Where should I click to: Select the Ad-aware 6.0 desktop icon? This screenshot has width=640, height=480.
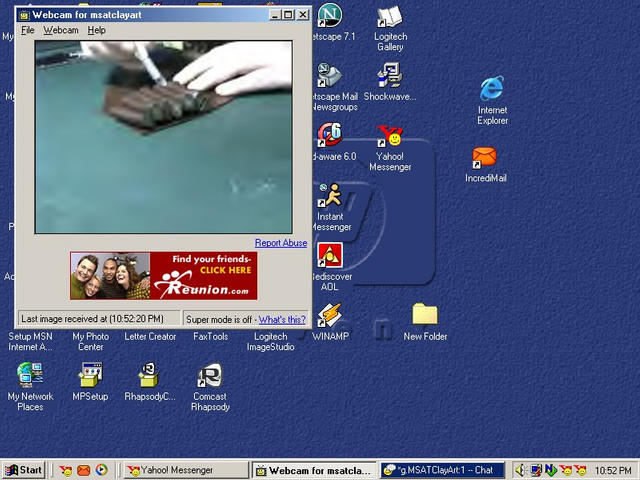tap(330, 135)
